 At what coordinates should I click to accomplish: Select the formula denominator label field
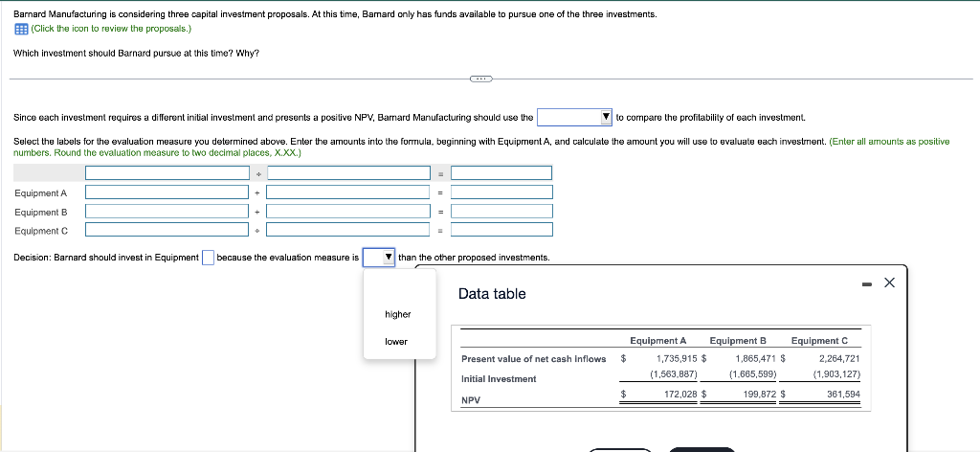click(348, 172)
